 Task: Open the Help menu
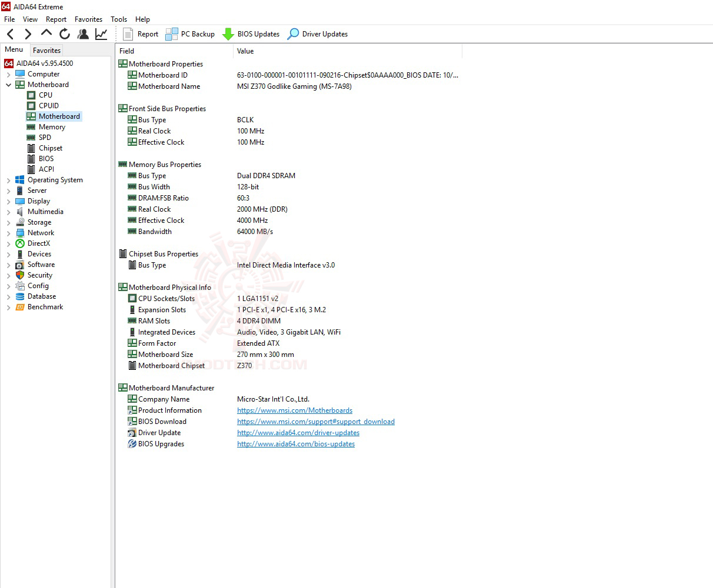click(x=142, y=19)
